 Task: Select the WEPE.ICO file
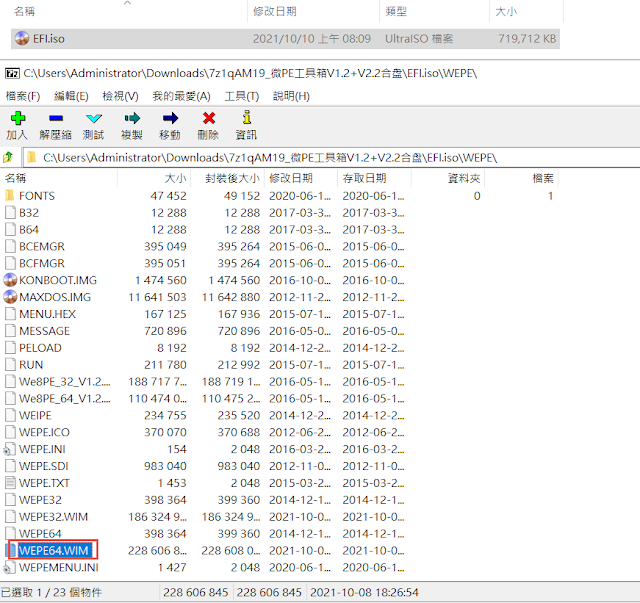[44, 432]
